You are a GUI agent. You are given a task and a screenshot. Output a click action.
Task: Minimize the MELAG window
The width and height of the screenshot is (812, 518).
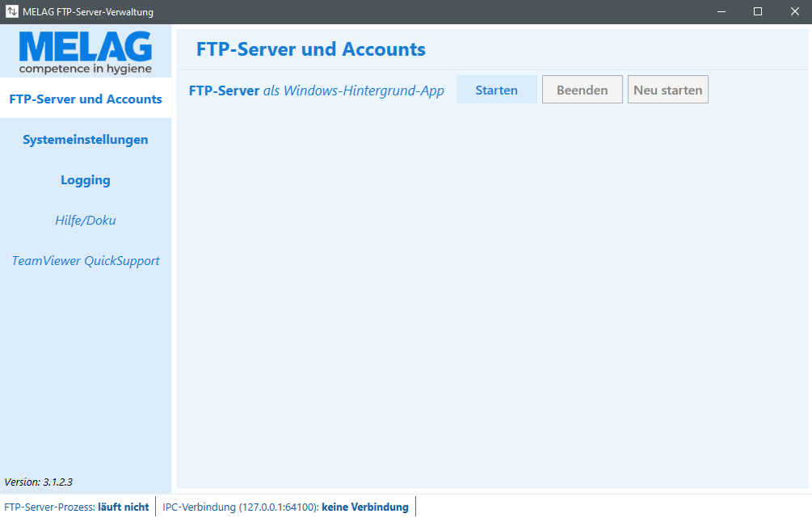pyautogui.click(x=721, y=11)
